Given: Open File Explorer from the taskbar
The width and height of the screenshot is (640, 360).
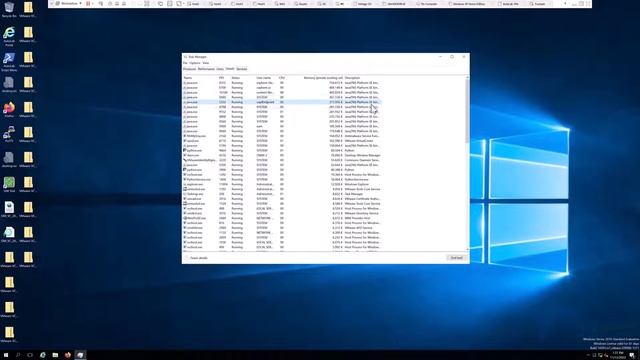Looking at the screenshot, I should pyautogui.click(x=55, y=355).
